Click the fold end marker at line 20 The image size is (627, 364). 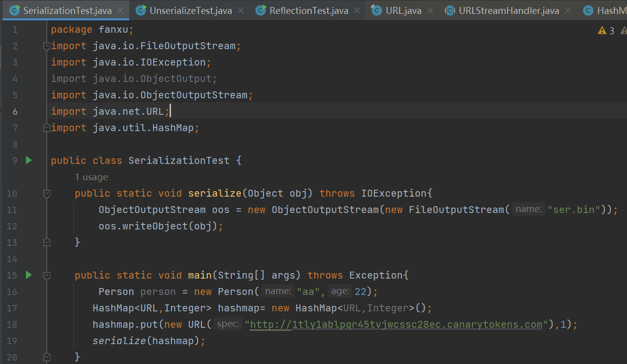(47, 357)
